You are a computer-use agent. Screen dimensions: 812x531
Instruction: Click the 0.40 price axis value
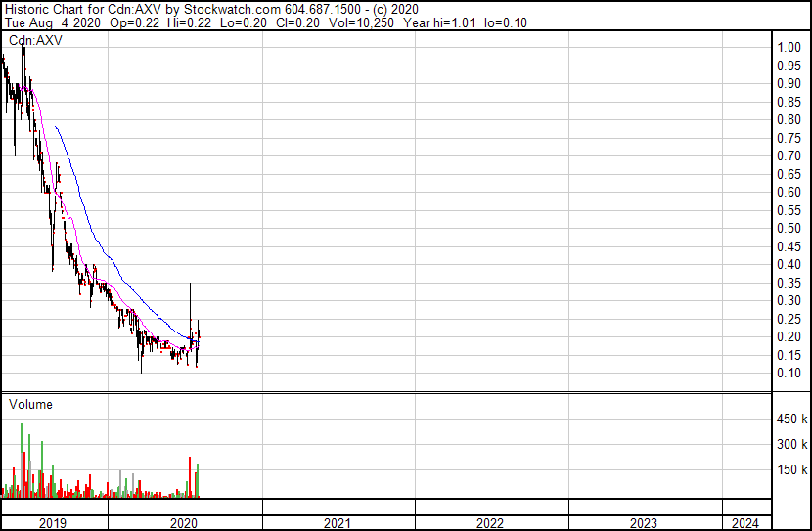click(x=789, y=264)
